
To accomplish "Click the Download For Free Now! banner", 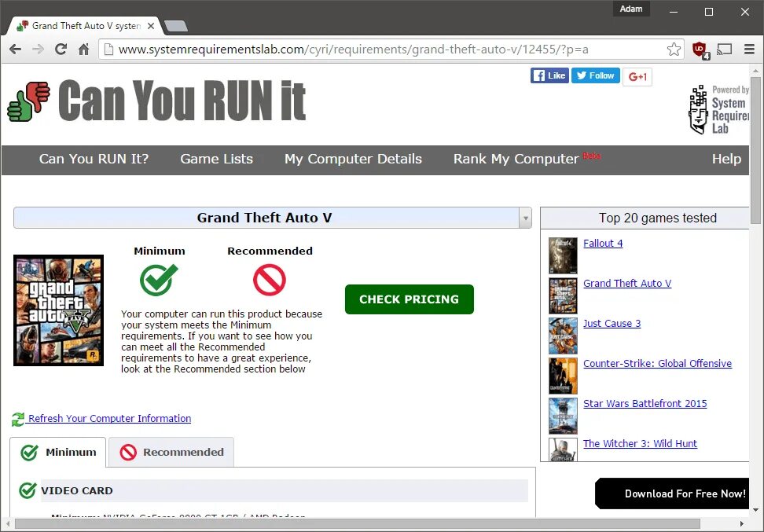I will [x=672, y=493].
